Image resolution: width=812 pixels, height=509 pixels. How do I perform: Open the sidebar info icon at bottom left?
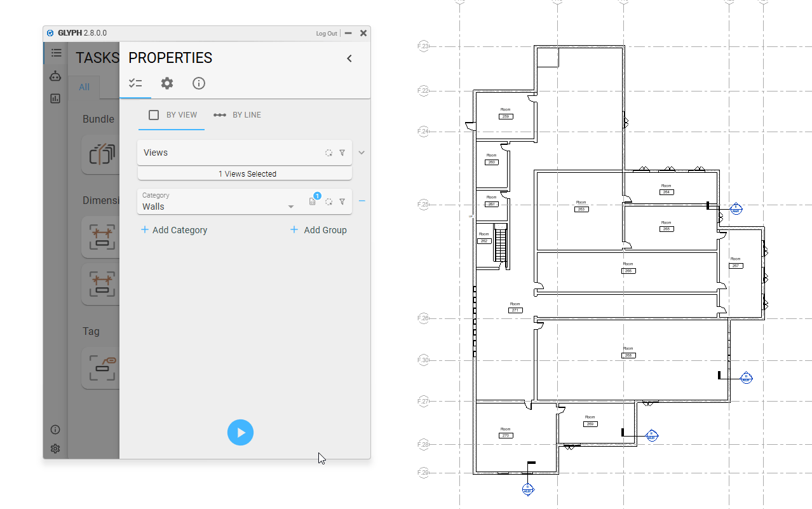click(x=55, y=430)
